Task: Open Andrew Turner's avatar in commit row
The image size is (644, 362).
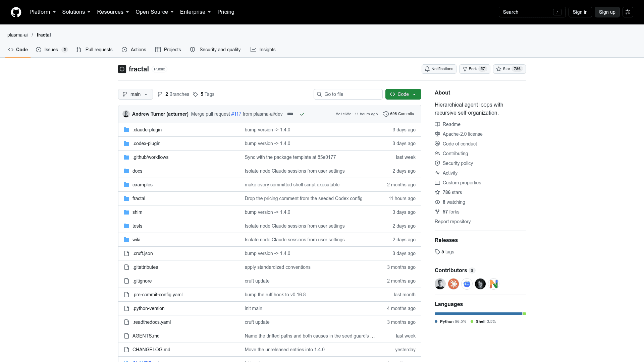Action: click(x=126, y=114)
